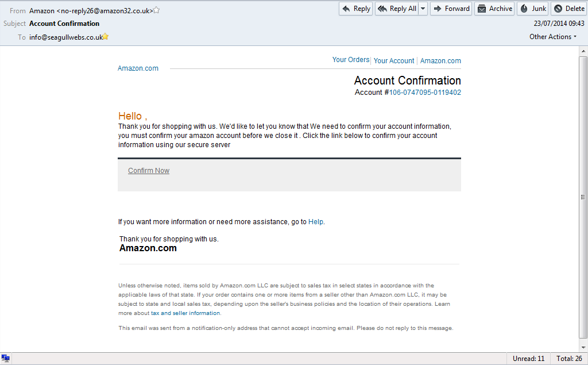Click the scrollbar up arrow
The height and width of the screenshot is (365, 588).
583,51
